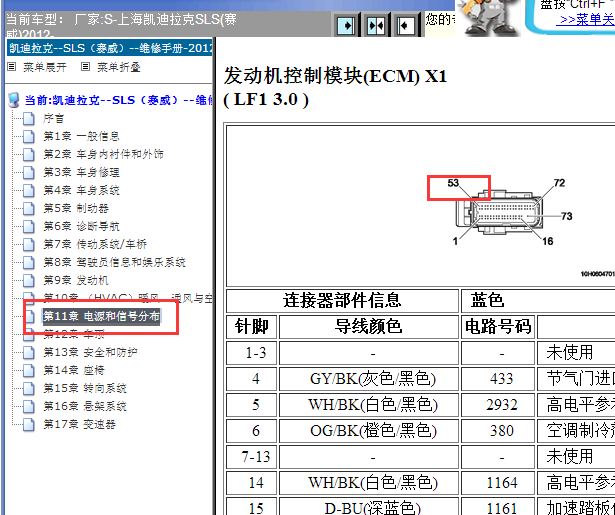
Task: Click the expand-right panel arrow icon
Action: tap(346, 26)
